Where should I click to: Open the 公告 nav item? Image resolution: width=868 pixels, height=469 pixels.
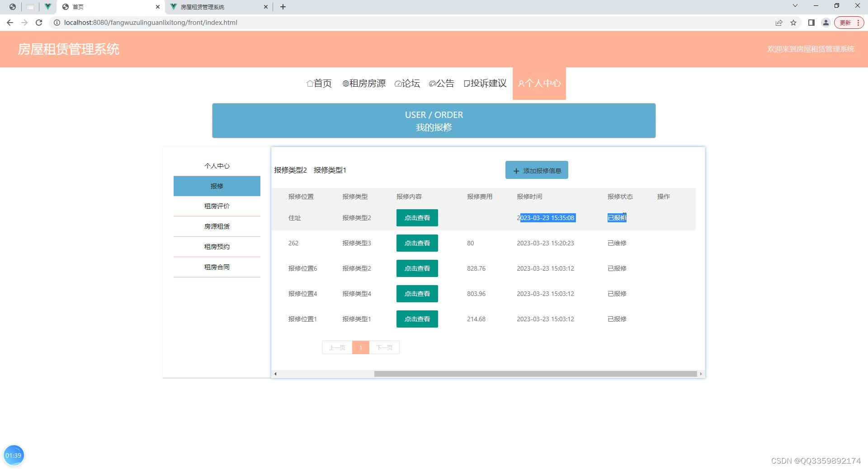442,83
